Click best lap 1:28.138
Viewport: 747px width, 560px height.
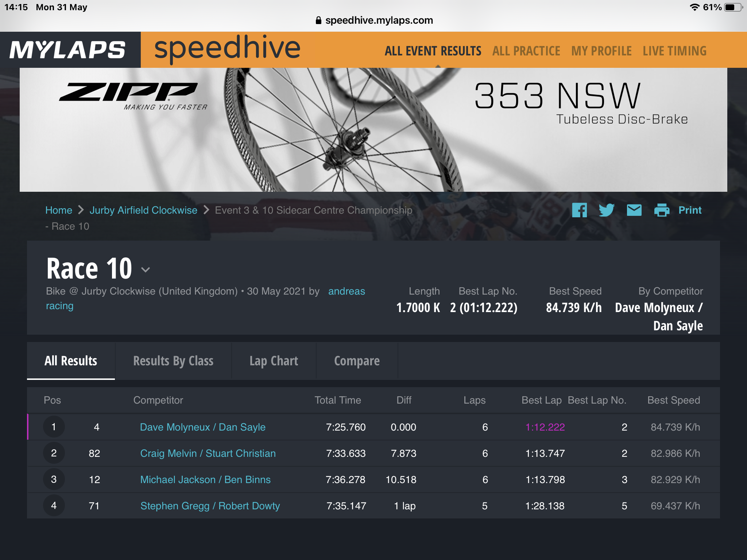[x=545, y=506]
